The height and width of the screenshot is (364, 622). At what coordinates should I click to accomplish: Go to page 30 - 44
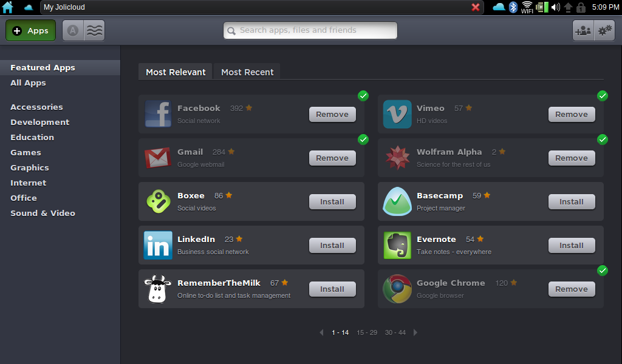(395, 332)
